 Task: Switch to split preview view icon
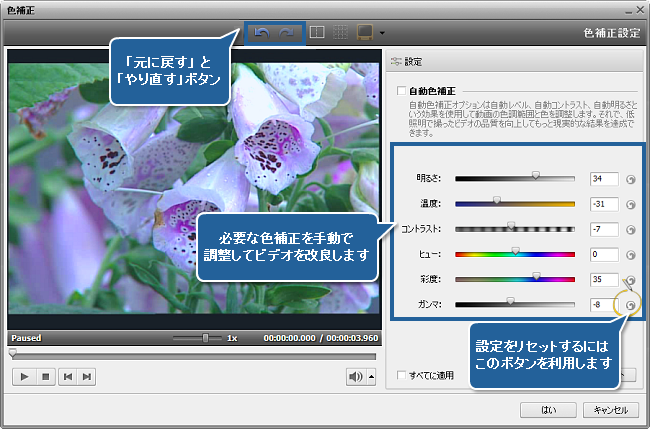[x=315, y=33]
